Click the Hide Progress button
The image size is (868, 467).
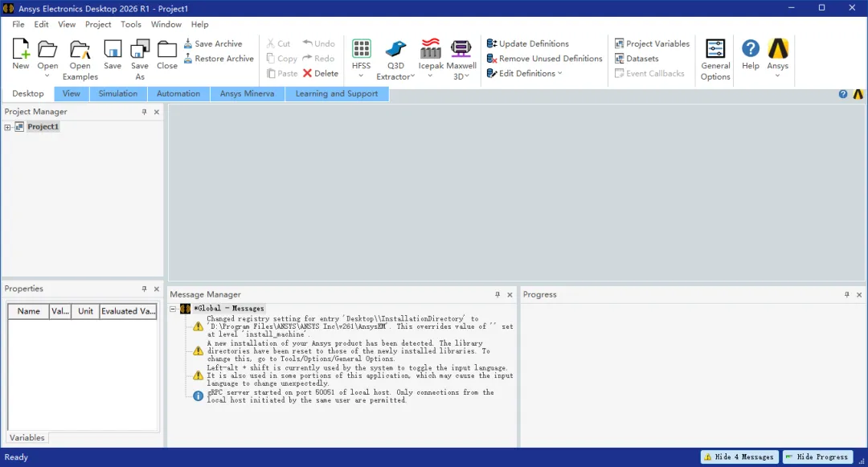[x=817, y=457]
